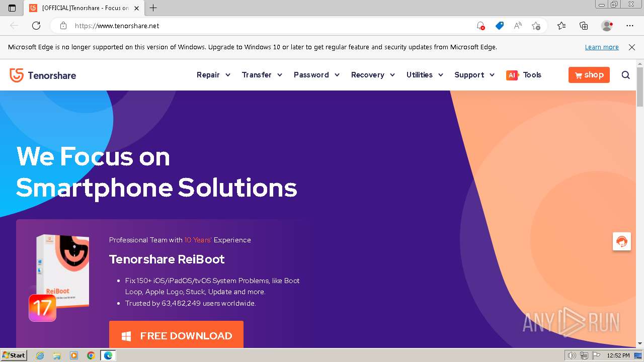Expand the Transfer menu
This screenshot has height=362, width=644.
[x=262, y=75]
